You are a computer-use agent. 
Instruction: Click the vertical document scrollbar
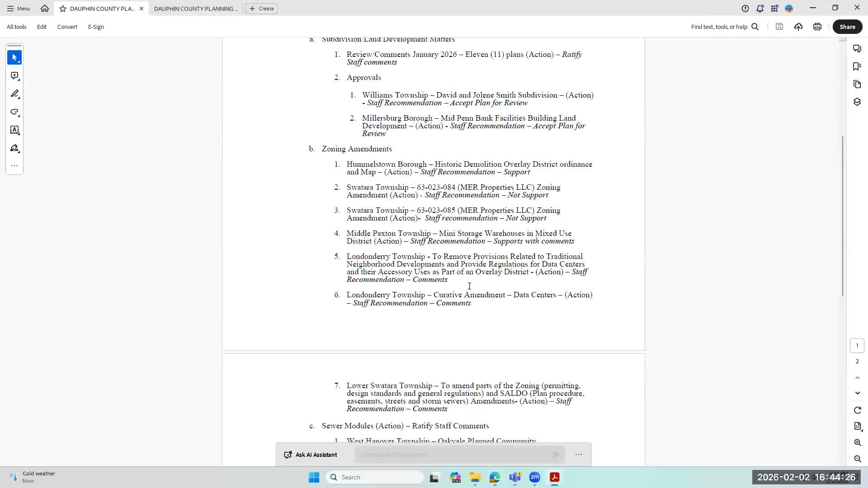point(842,216)
